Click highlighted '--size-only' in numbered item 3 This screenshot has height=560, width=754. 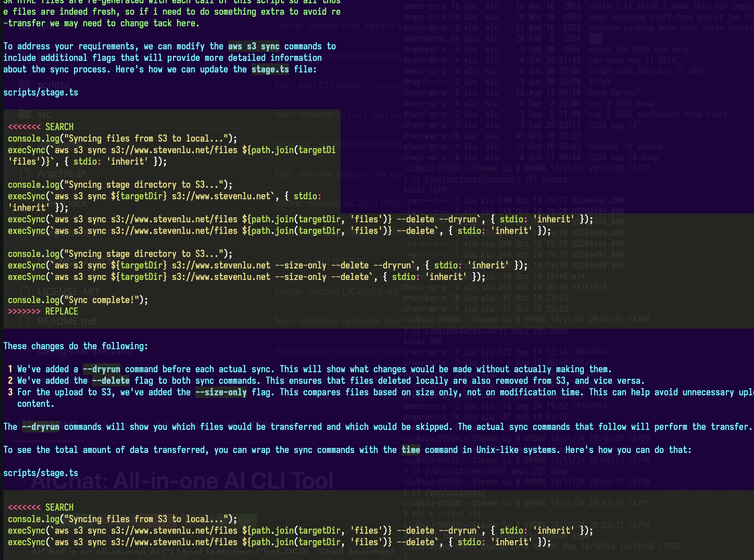click(x=221, y=392)
